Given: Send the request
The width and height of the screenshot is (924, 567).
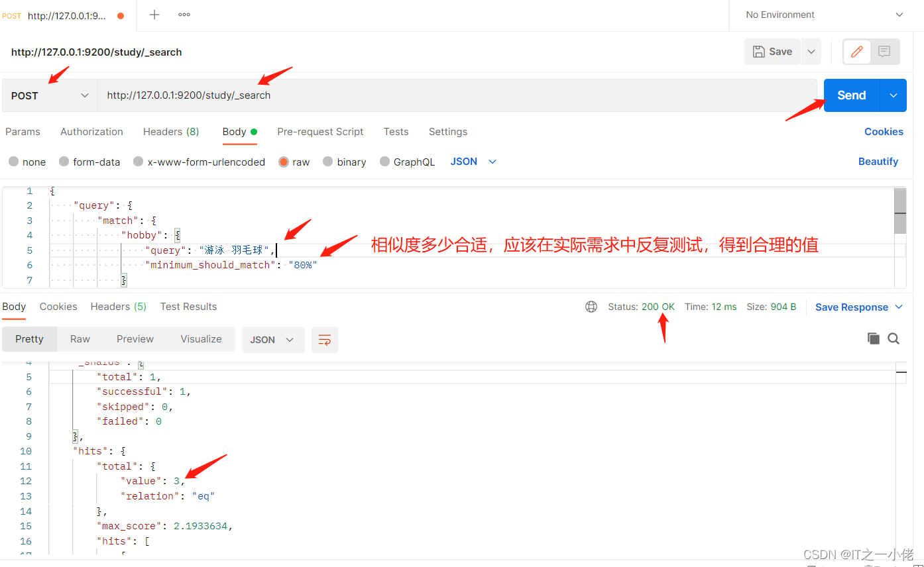Looking at the screenshot, I should point(852,95).
